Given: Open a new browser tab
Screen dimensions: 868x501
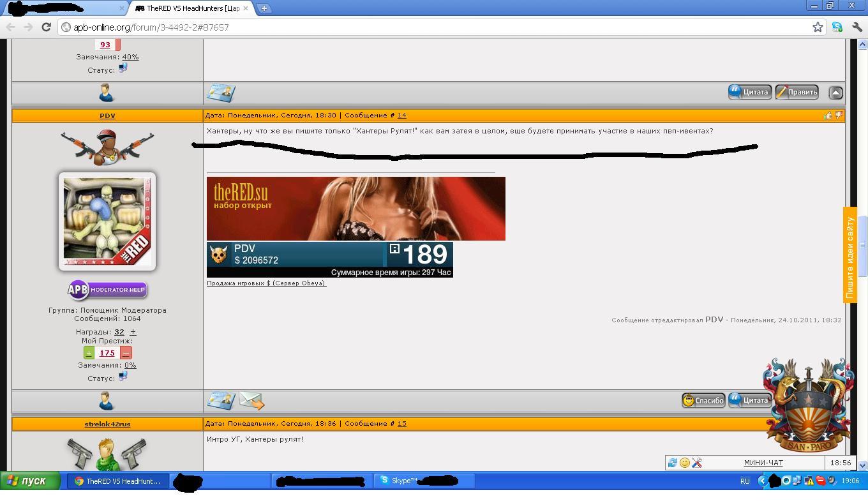Looking at the screenshot, I should pos(264,8).
